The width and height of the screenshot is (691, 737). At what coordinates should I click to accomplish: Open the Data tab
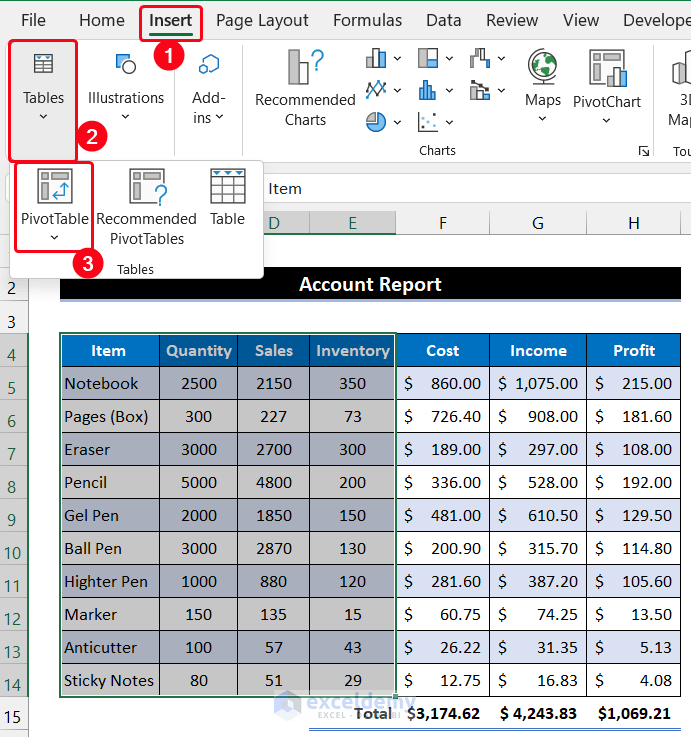(x=444, y=20)
